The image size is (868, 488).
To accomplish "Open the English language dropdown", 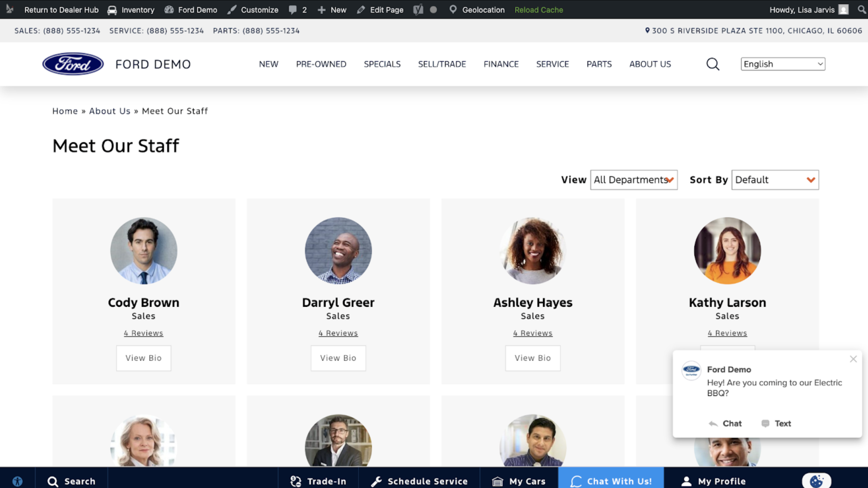I will click(783, 64).
